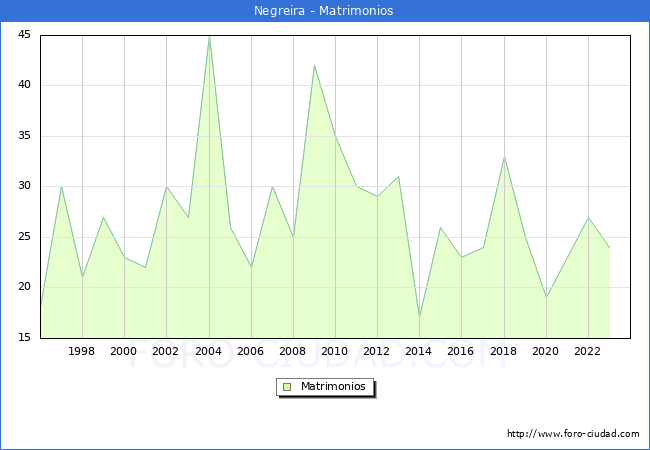Click the 2018 peak data point at 33

504,157
